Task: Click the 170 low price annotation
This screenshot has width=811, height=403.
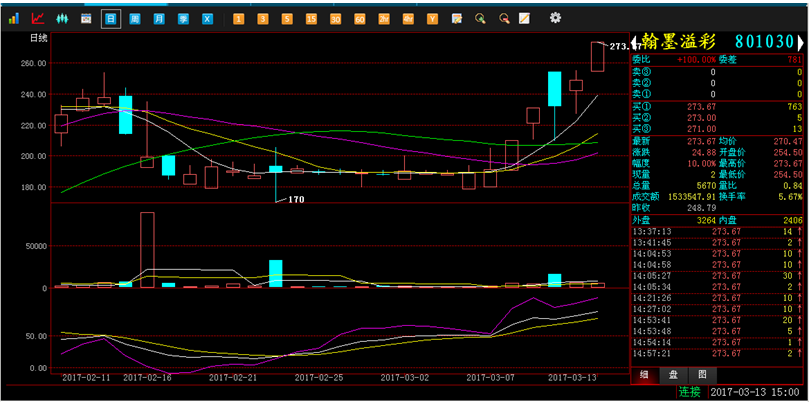Action: pos(296,199)
